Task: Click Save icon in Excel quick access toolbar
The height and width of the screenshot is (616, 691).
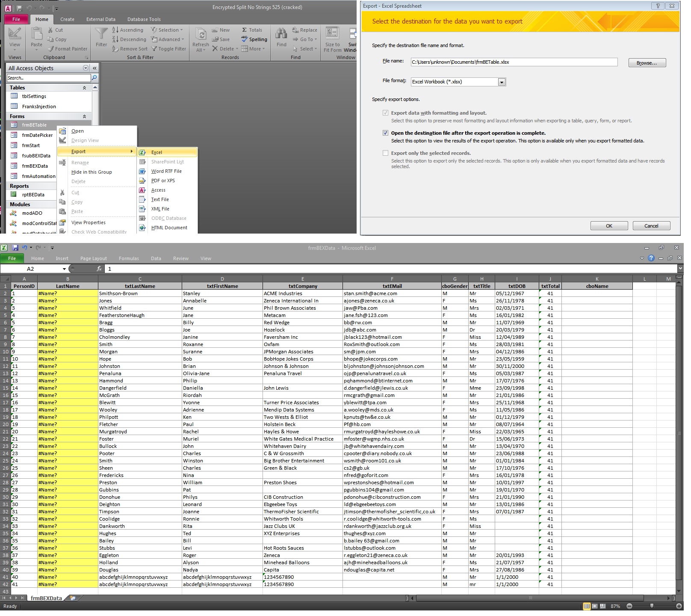Action: [15, 248]
